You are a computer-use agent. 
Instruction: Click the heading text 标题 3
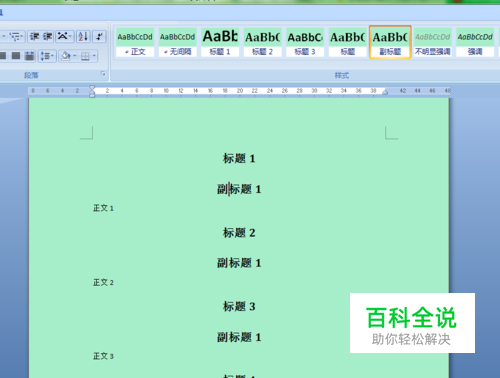239,306
